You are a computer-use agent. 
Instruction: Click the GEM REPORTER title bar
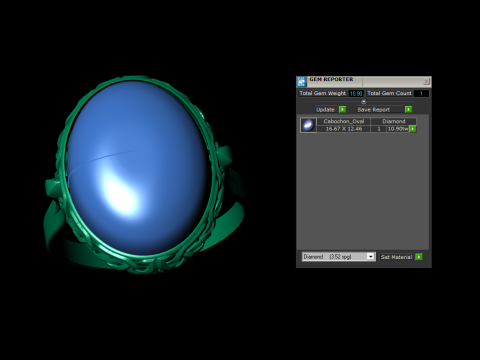(364, 82)
